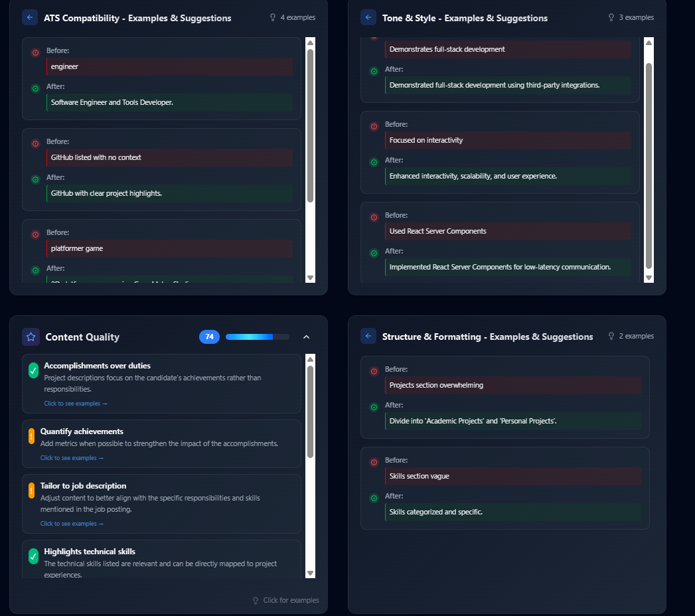Screen dimensions: 695x616
Task: Click lightbulb icon beside '2 examples'
Action: tap(611, 336)
